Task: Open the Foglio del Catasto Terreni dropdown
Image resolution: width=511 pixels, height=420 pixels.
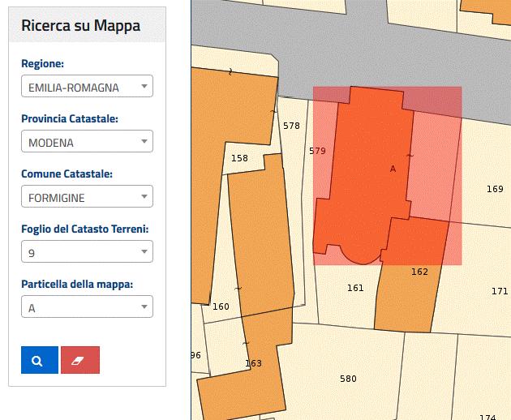Action: click(87, 251)
